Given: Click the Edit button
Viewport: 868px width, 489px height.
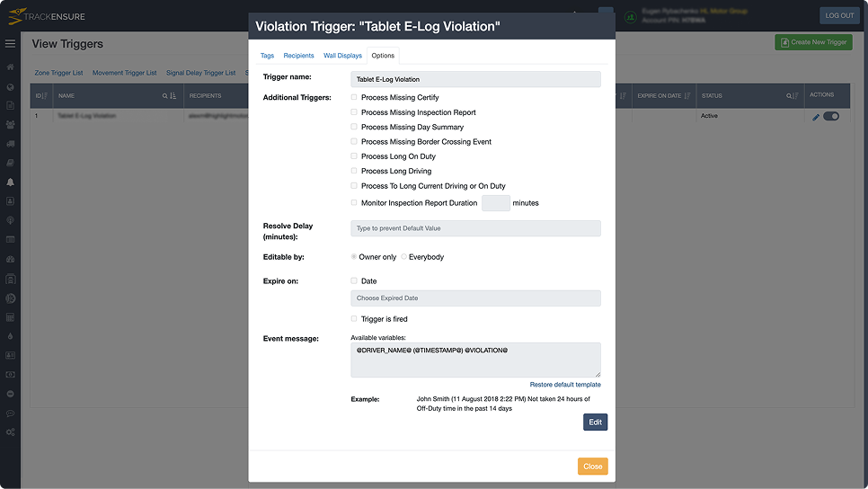Looking at the screenshot, I should 595,422.
